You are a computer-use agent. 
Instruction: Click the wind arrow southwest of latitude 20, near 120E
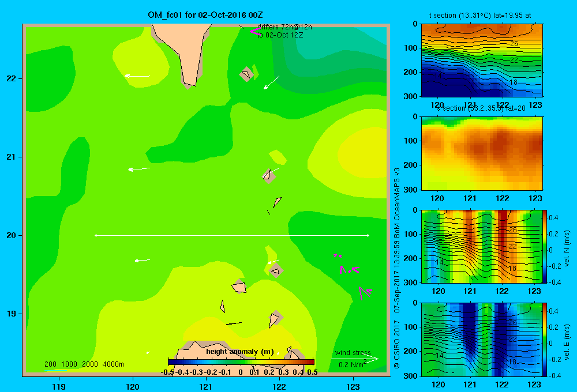tap(143, 261)
